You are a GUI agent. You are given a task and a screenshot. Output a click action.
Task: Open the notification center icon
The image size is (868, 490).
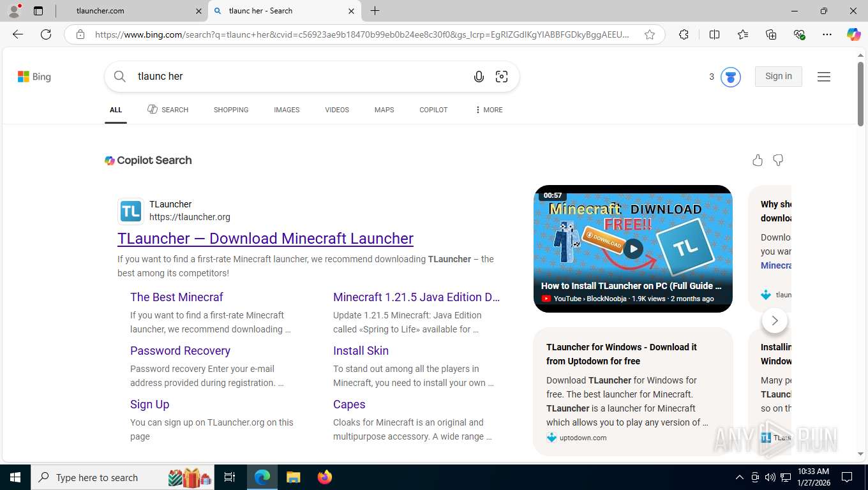click(847, 477)
